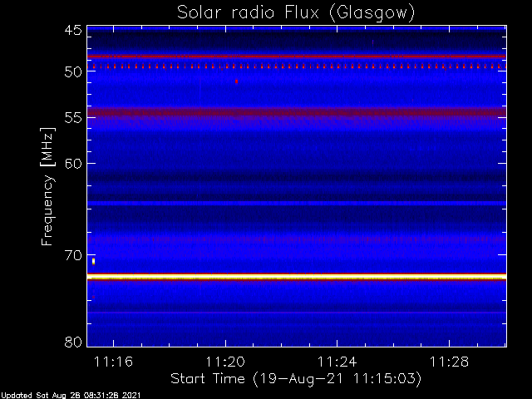Click the 11:20 time axis label
Viewport: 532px width, 399px height.
click(x=225, y=362)
